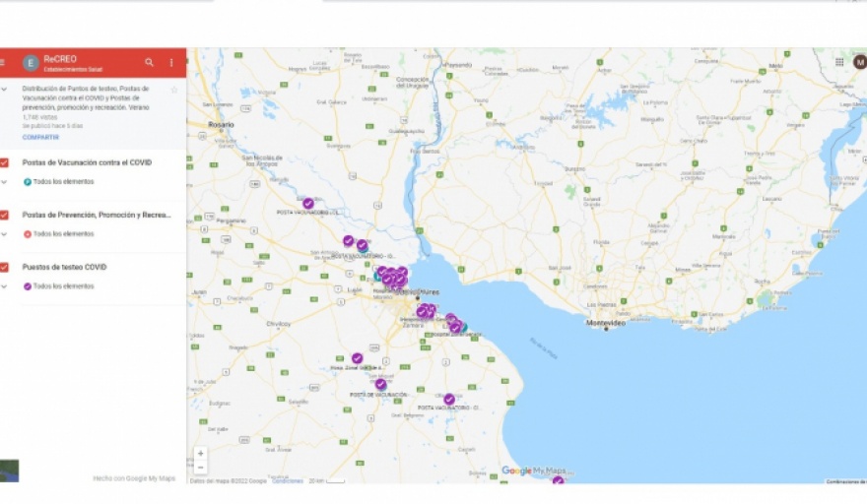867x504 pixels.
Task: Click the Google My Maps logo
Action: click(534, 471)
